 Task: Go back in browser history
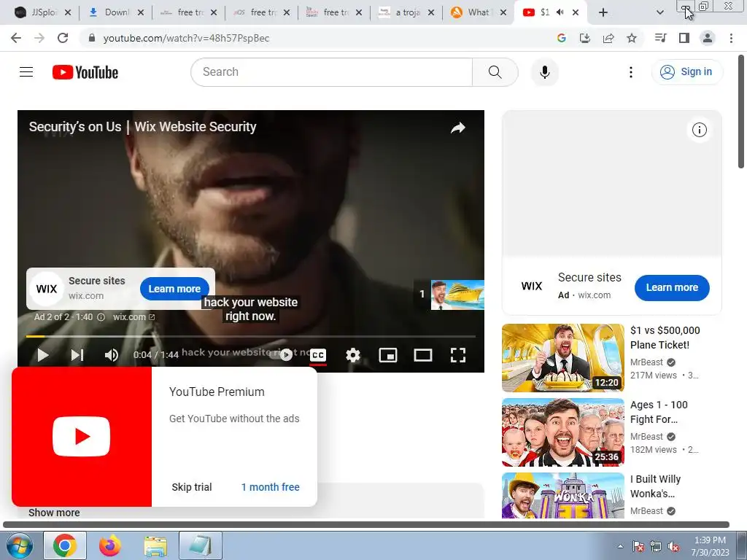point(16,38)
